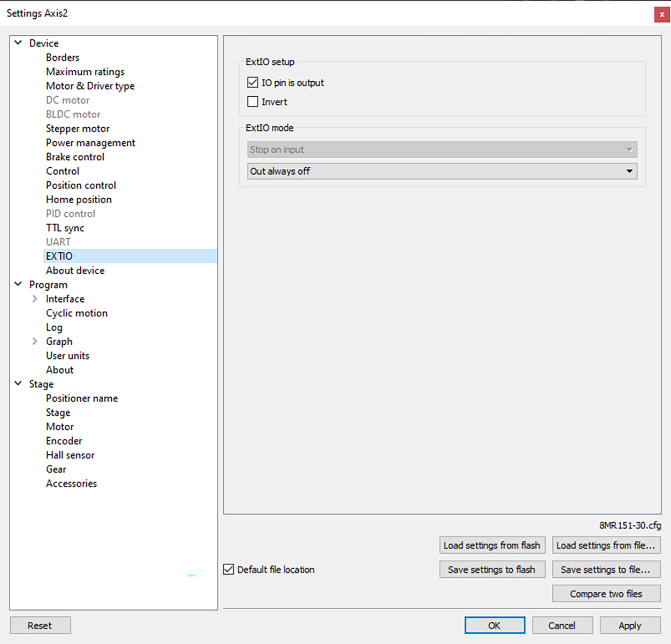
Task: Close the Settings Axis2 window
Action: coord(662,14)
